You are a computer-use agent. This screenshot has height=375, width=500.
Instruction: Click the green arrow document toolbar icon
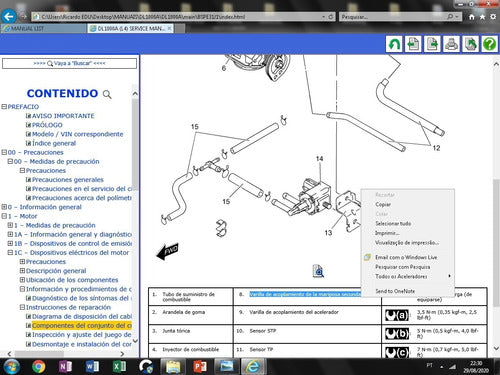coord(470,44)
